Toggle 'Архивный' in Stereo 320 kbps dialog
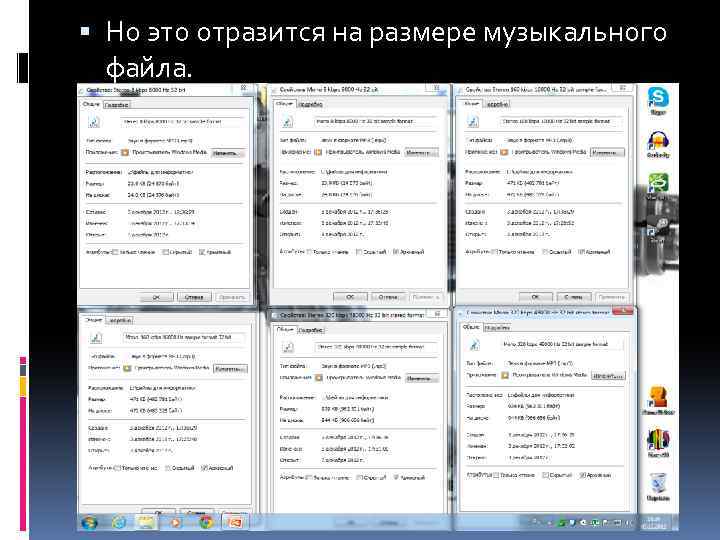The height and width of the screenshot is (540, 720). 396,478
